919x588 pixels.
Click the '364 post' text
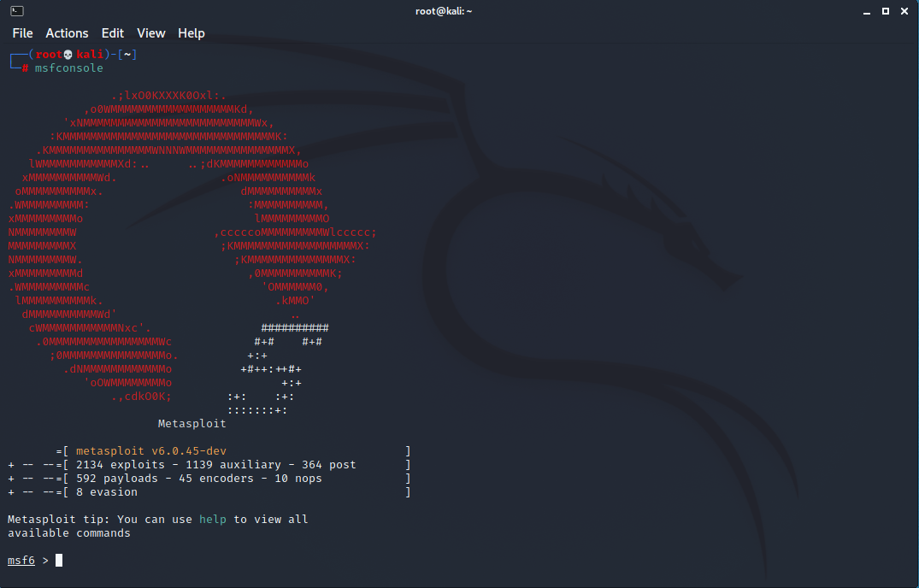pos(329,464)
